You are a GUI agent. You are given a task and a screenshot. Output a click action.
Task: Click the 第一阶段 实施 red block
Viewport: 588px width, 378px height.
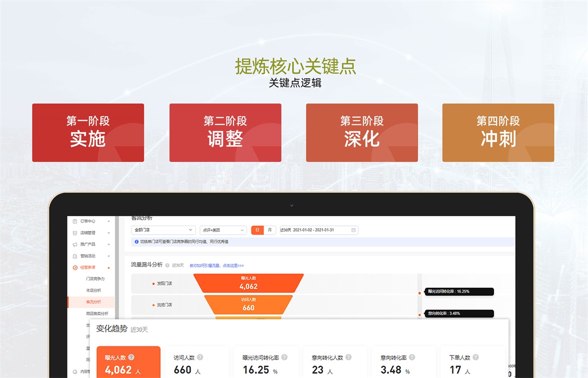tap(88, 133)
